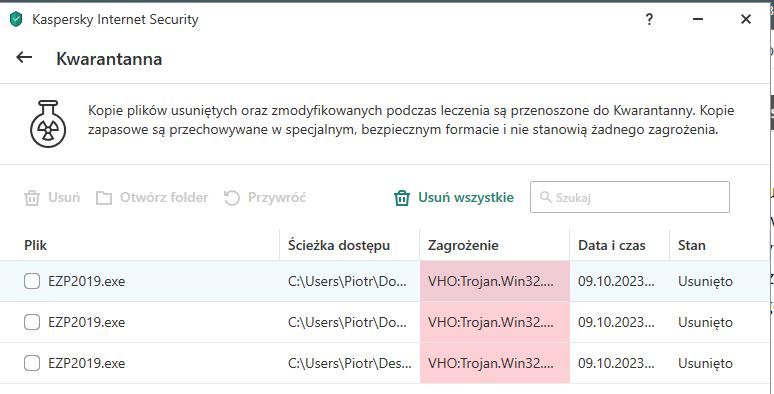This screenshot has width=774, height=394.
Task: Minimize the Kaspersky window
Action: click(697, 20)
